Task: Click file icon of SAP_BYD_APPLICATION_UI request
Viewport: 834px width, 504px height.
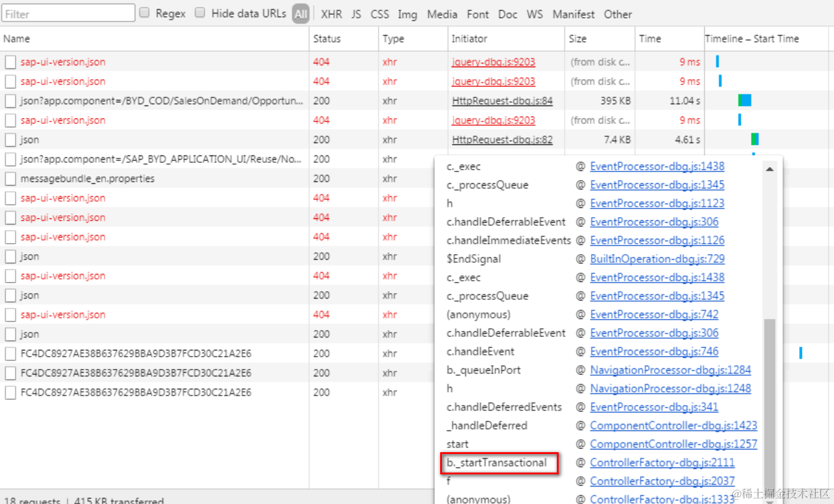Action: pyautogui.click(x=10, y=159)
